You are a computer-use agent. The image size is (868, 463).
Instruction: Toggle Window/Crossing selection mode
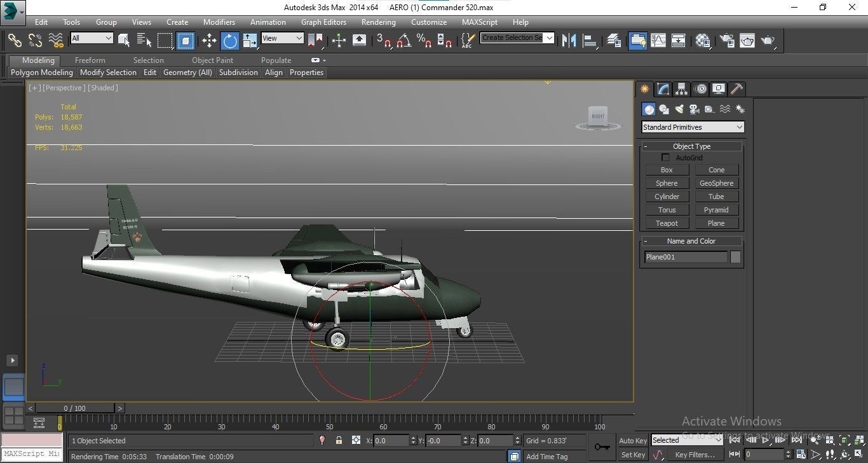click(186, 41)
